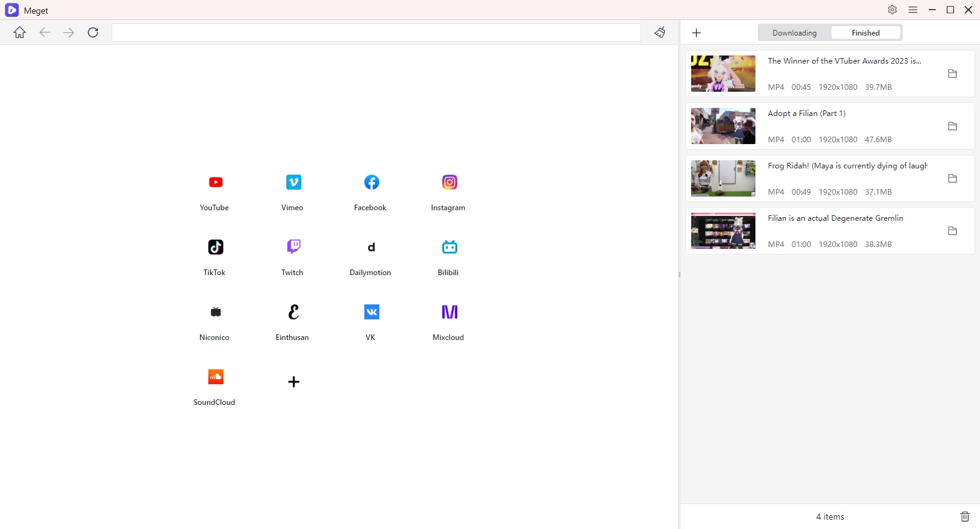Screen dimensions: 980x529
Task: Select the Frog Ridah video thumbnail
Action: pyautogui.click(x=723, y=178)
